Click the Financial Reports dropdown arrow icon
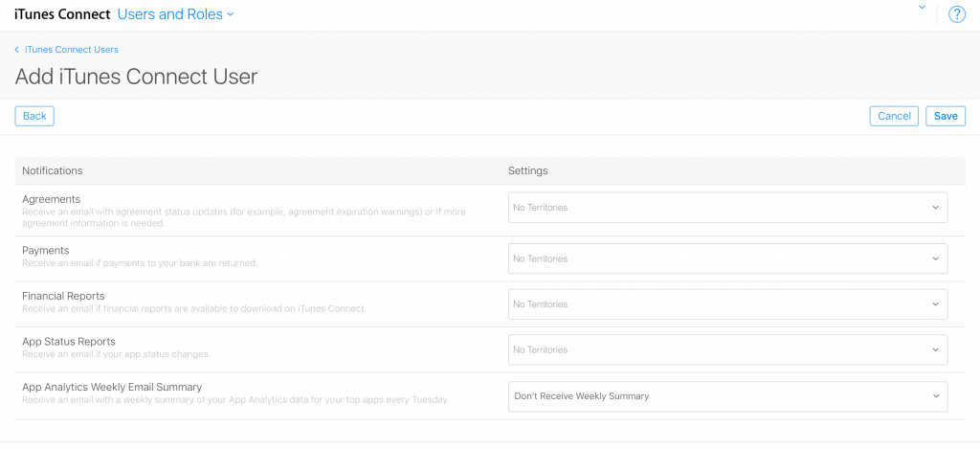Viewport: 980px width, 449px height. [935, 304]
